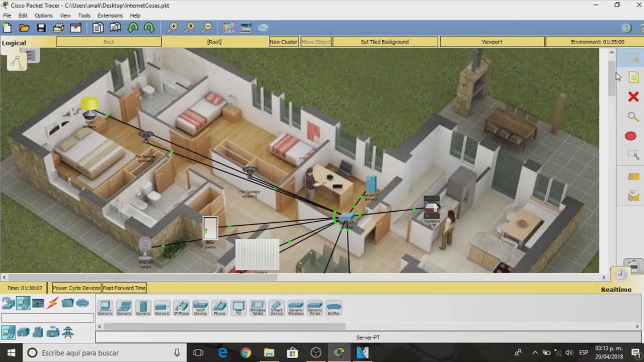Click the workspace vertical scrollbar thumb
Image resolution: width=644 pixels, height=362 pixels.
tap(612, 78)
